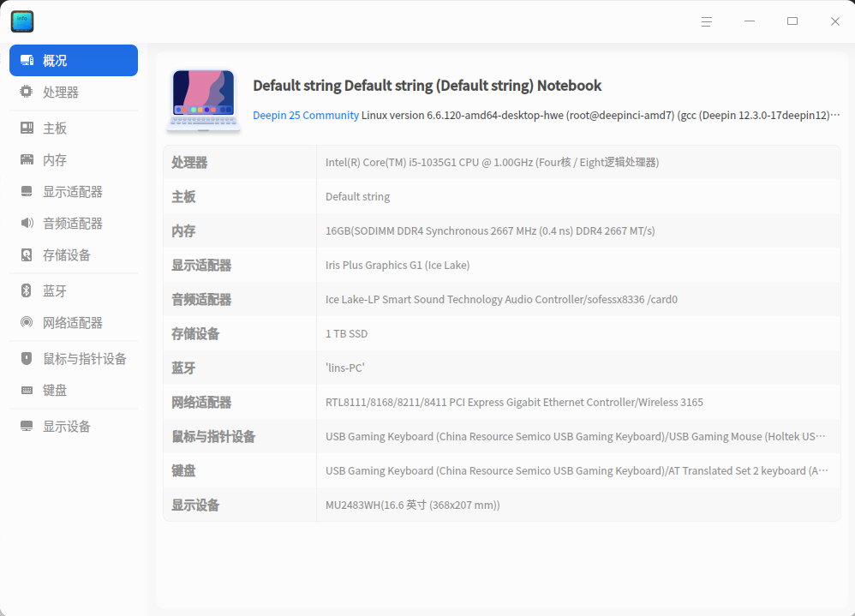
Task: Click the 显示设备 monitor icon in sidebar
Action: click(27, 427)
